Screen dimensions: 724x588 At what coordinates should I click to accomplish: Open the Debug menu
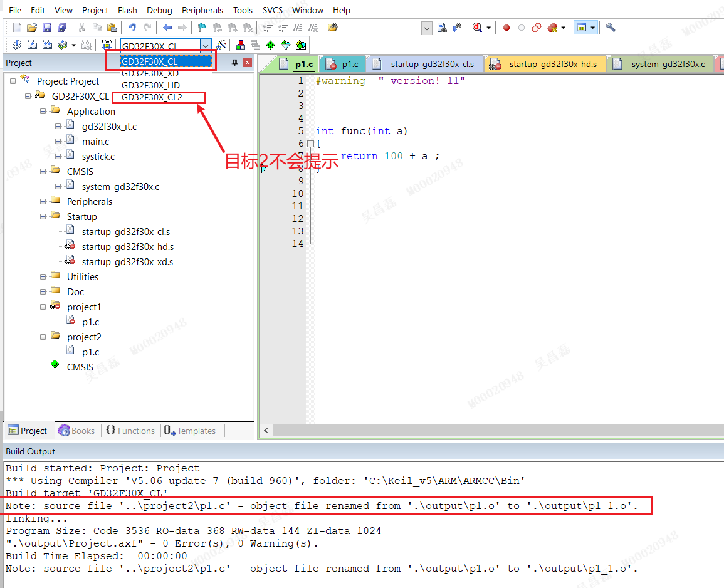pos(159,10)
